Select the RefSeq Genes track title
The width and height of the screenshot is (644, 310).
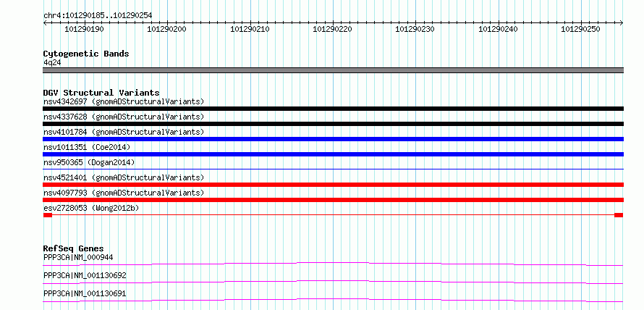click(74, 248)
